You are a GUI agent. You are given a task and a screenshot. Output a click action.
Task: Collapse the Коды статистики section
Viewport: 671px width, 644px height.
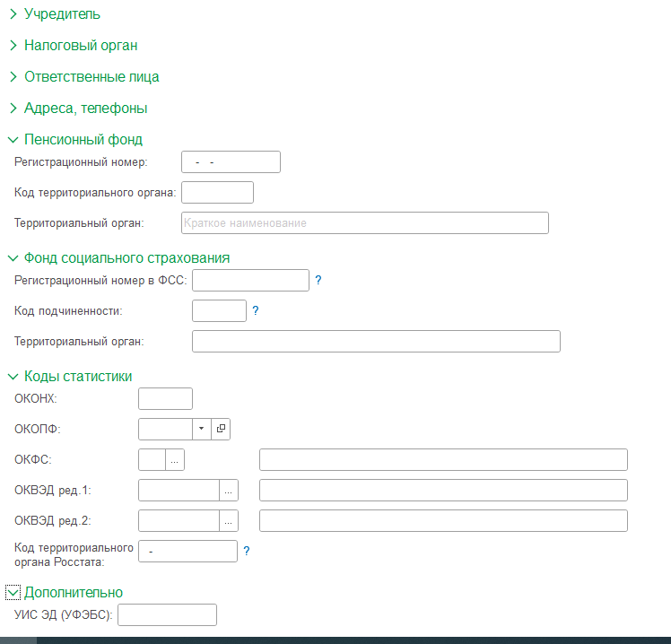coord(13,377)
